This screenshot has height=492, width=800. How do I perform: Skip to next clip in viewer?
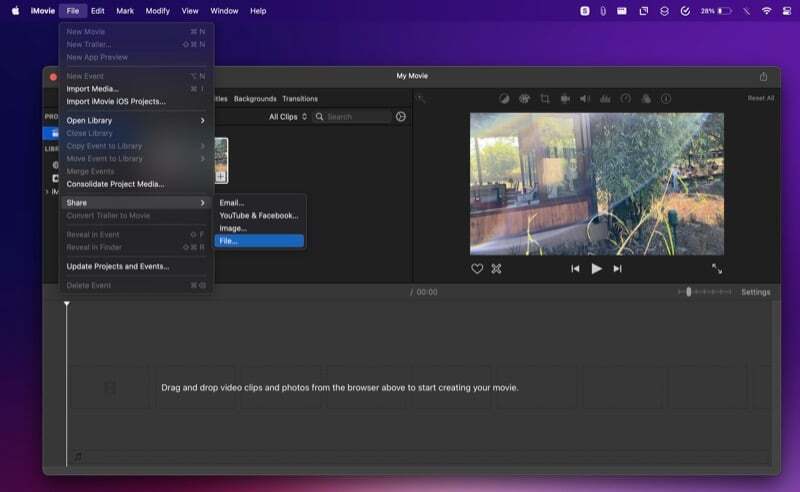(617, 268)
